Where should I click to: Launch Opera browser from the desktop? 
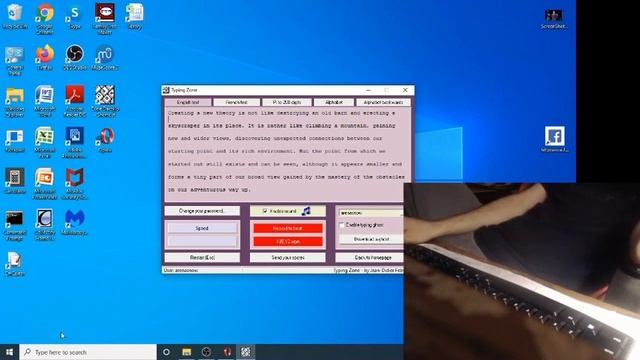(104, 140)
